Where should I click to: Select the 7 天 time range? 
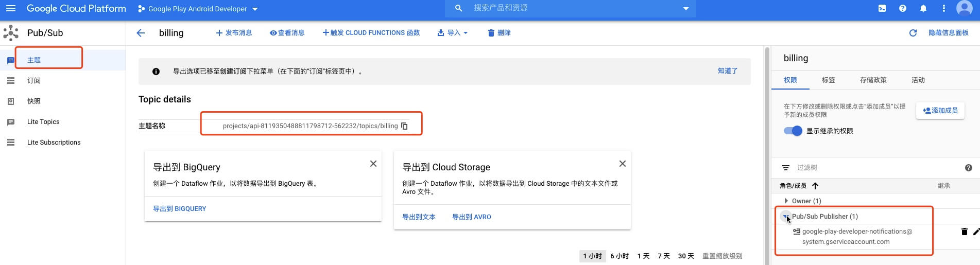click(x=664, y=256)
